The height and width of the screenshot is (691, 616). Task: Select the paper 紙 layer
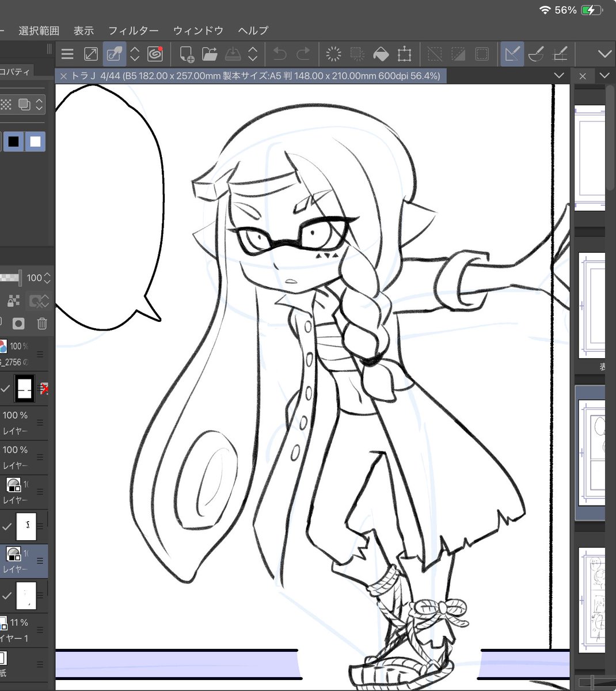coord(23,665)
